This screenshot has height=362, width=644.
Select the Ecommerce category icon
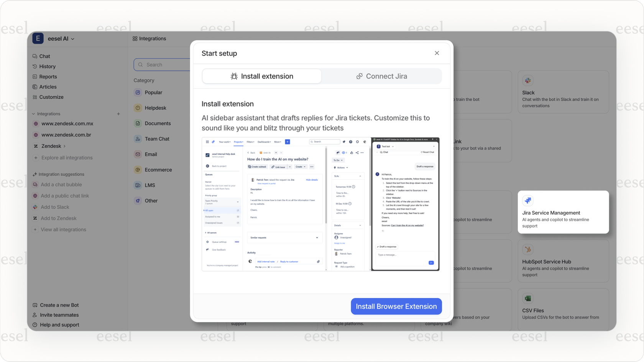138,169
